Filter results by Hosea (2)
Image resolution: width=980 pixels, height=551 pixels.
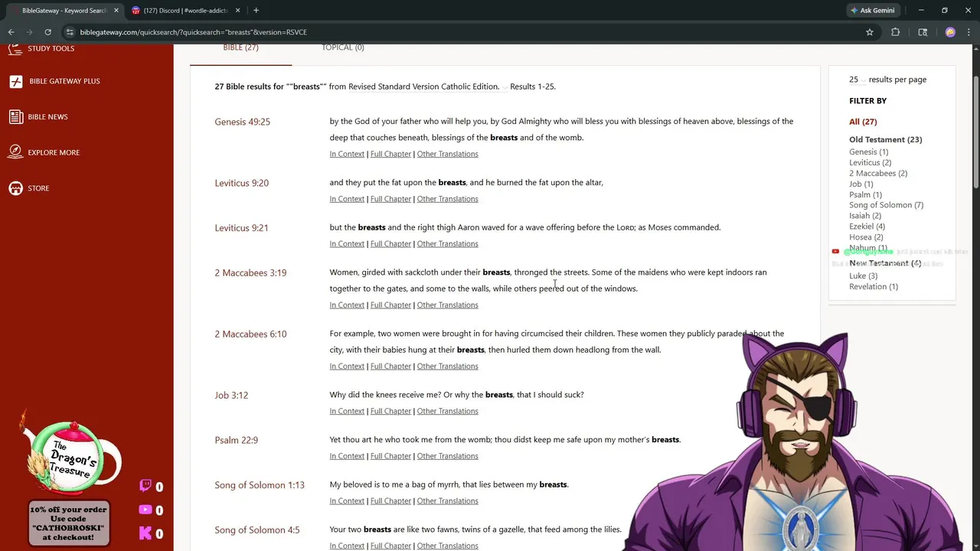[866, 237]
